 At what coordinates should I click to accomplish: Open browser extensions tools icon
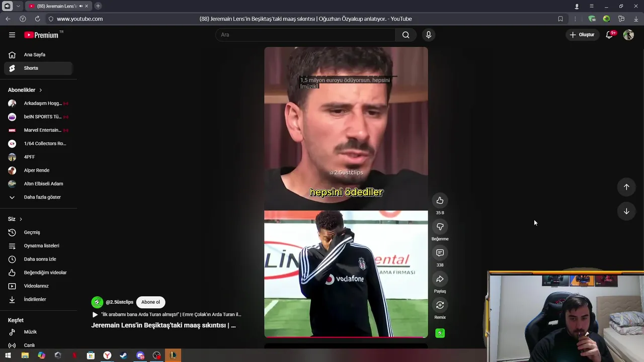click(x=621, y=19)
